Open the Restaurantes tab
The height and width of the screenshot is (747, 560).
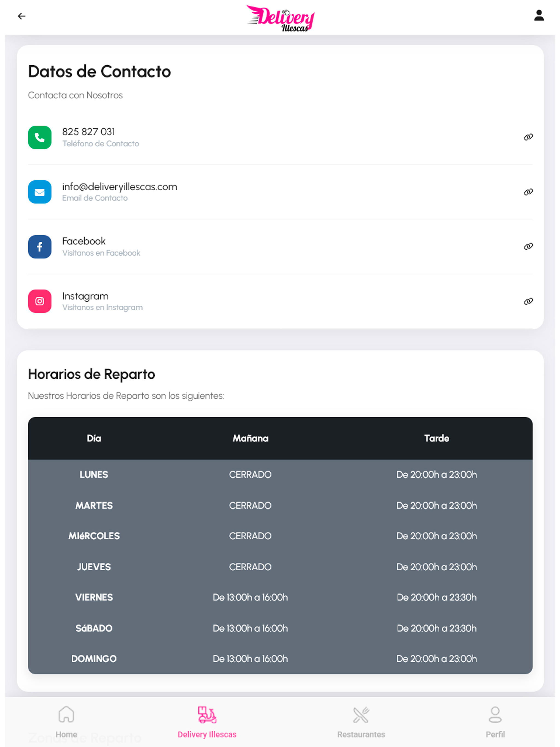tap(361, 722)
